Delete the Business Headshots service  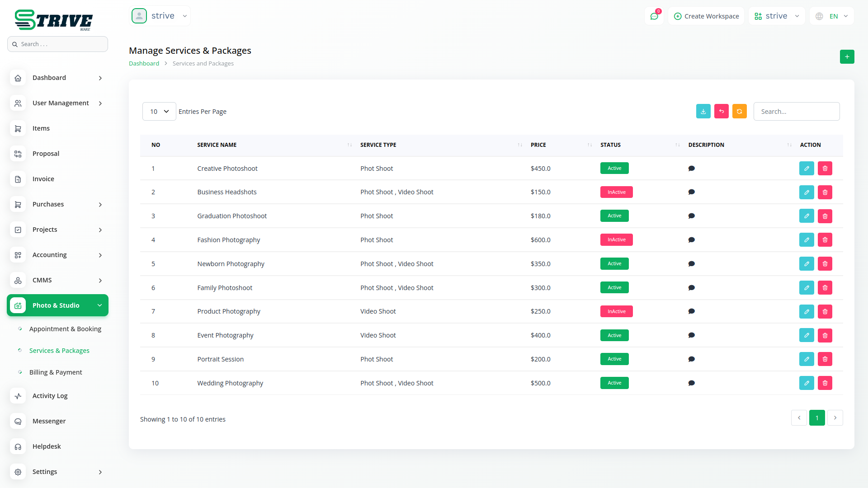tap(825, 192)
